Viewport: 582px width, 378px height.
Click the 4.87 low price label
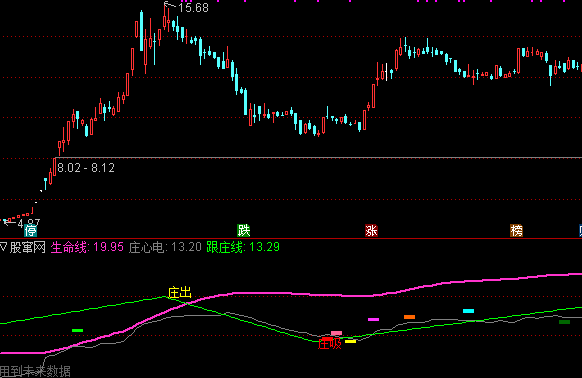29,223
